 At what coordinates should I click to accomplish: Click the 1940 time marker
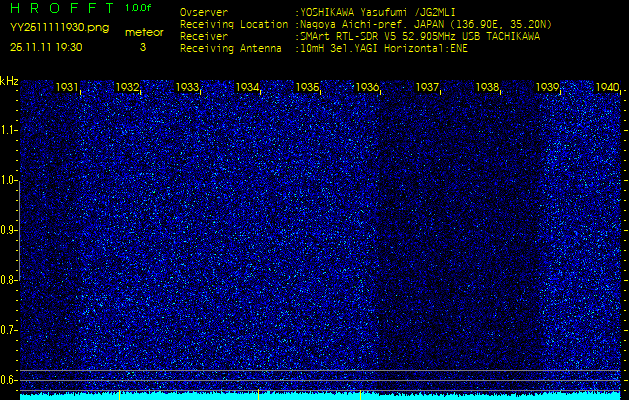pos(607,87)
